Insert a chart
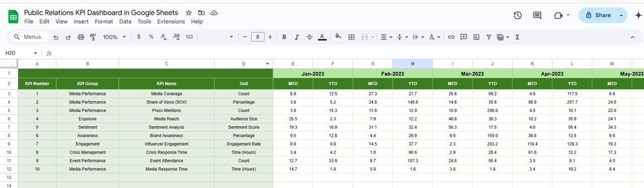644x188 pixels. tap(476, 37)
